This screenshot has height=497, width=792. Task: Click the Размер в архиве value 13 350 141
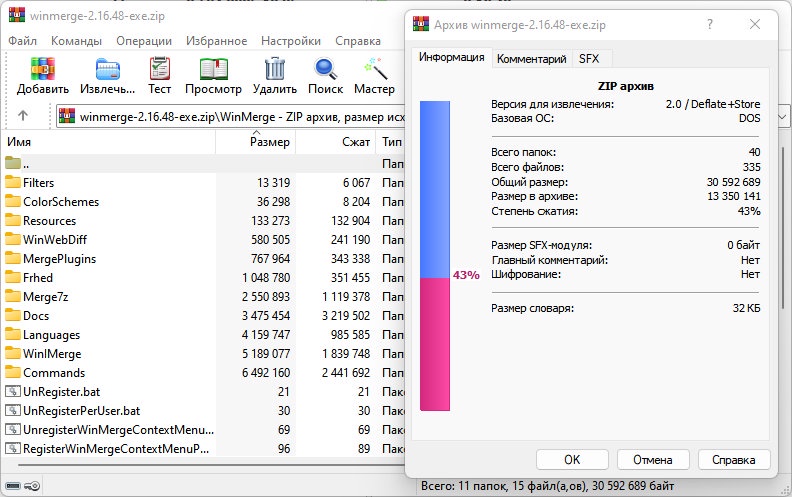(x=733, y=196)
